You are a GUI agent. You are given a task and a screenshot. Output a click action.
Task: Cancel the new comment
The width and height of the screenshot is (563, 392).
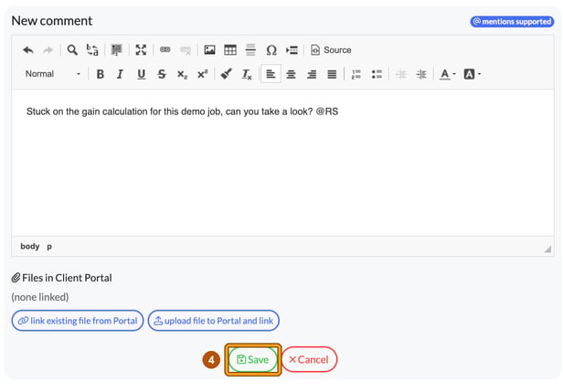309,359
